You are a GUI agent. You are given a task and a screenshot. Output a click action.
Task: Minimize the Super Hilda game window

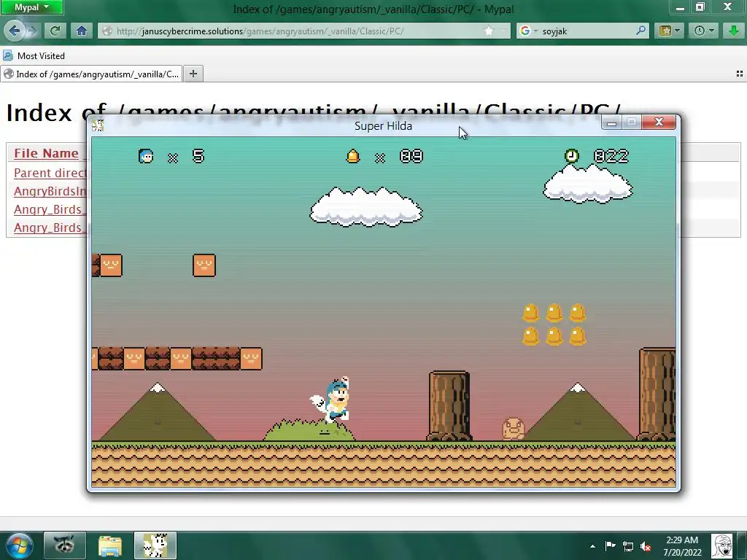click(612, 122)
